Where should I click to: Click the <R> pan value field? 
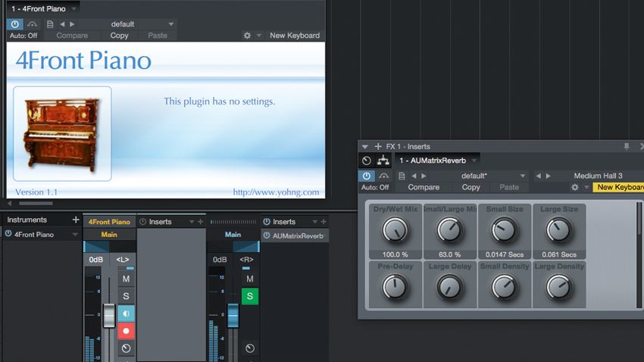(x=246, y=260)
